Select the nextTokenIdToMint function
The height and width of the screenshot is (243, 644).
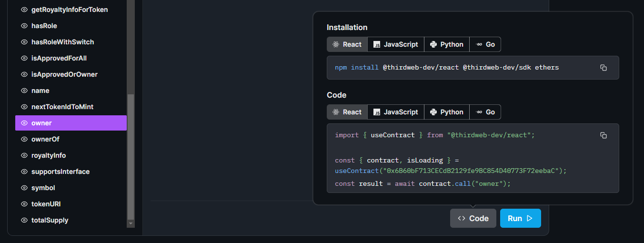coord(62,107)
